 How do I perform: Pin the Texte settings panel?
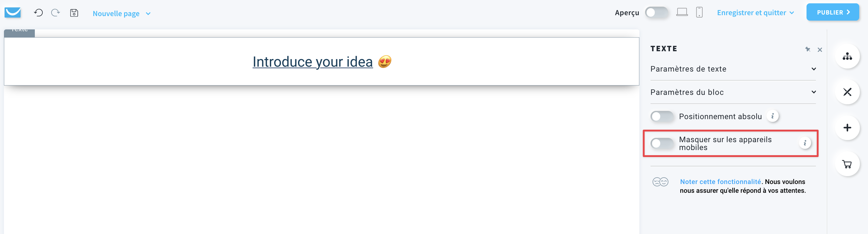click(x=808, y=49)
